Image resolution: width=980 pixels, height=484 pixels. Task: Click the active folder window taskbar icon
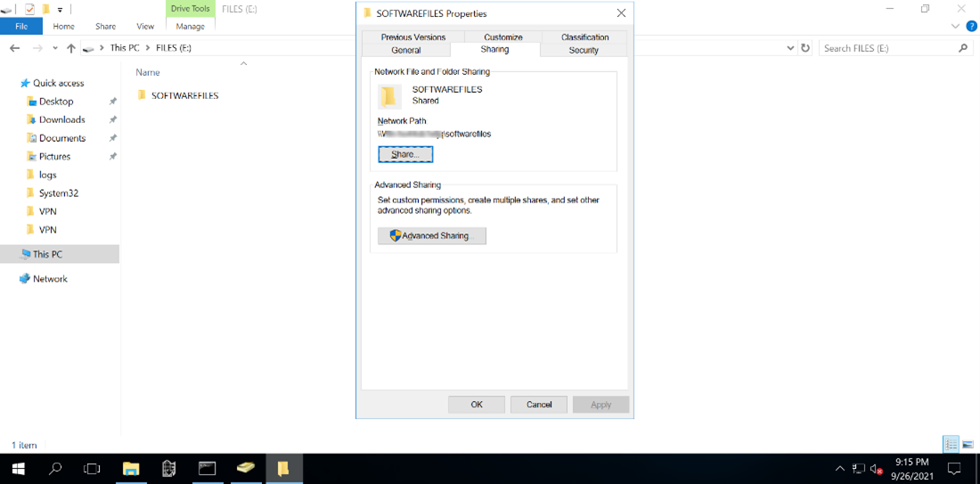point(283,468)
